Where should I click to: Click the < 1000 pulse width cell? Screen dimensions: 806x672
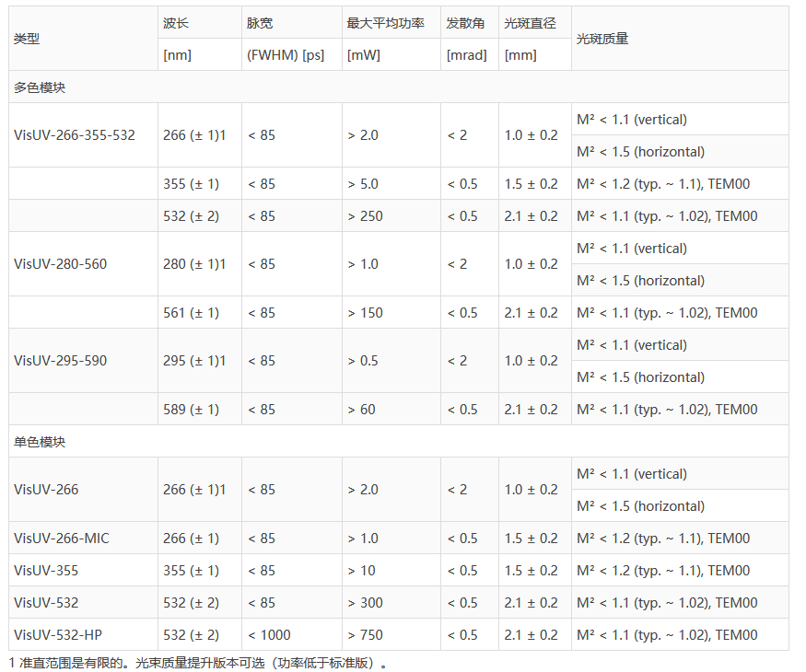tap(269, 635)
